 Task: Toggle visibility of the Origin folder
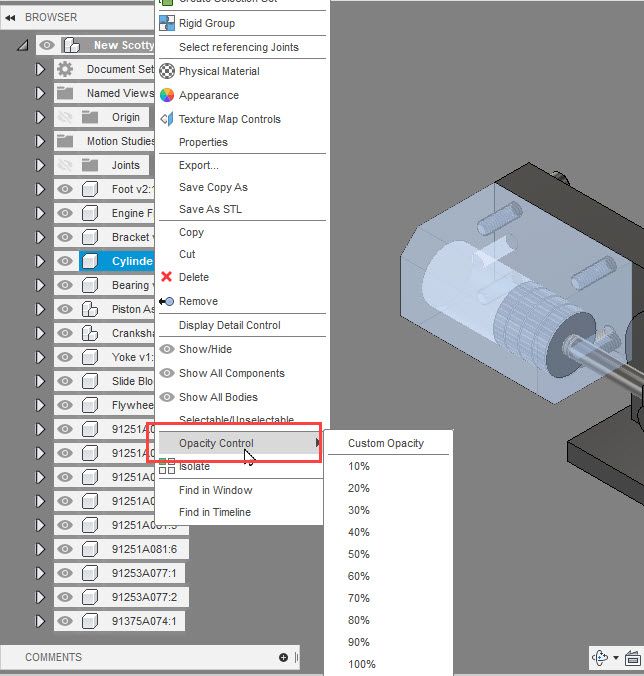coord(65,117)
